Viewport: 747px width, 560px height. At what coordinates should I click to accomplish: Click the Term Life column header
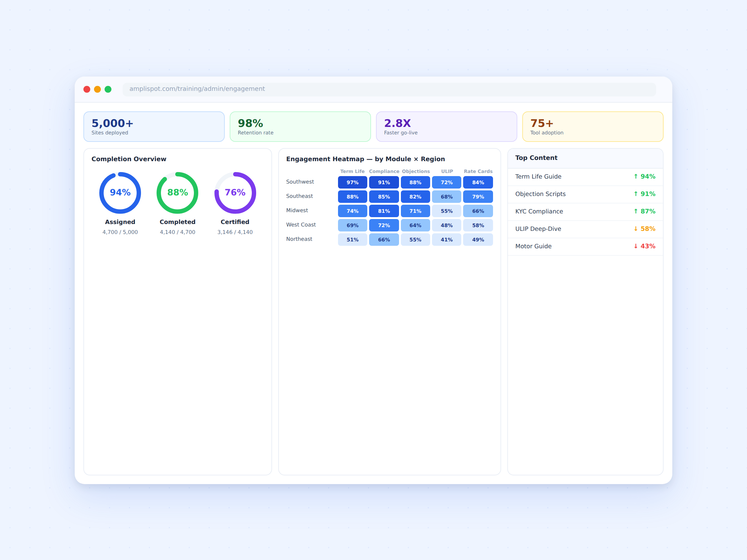(353, 171)
